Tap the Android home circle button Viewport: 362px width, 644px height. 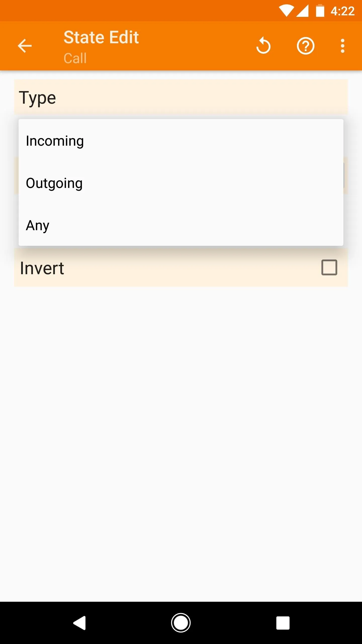point(181,623)
